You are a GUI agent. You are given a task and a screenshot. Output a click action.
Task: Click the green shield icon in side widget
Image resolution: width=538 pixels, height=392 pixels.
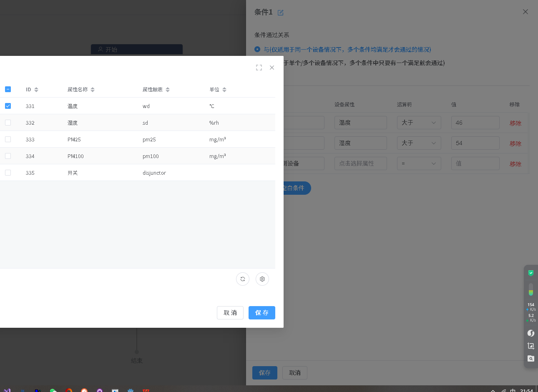pos(531,273)
